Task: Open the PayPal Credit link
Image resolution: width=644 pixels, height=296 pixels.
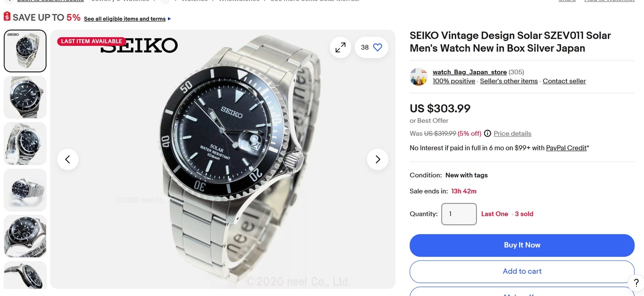Action: 566,148
